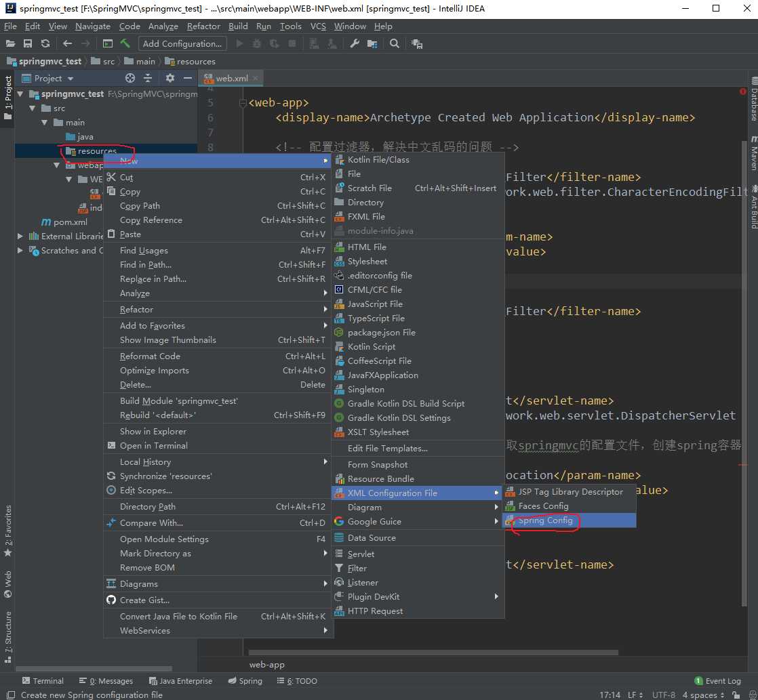Open the Refactor menu

pos(203,26)
